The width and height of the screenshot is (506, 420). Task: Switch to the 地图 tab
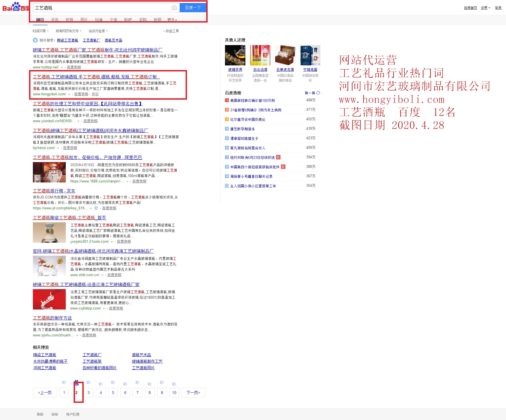click(157, 20)
